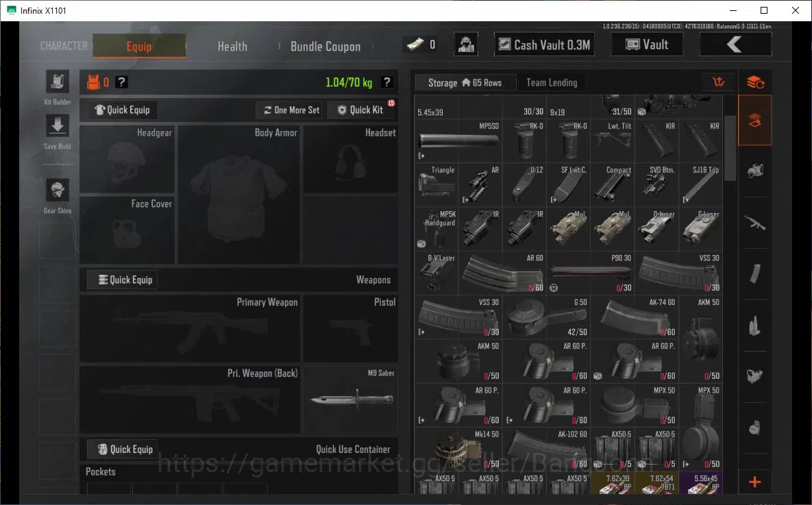
Task: Click the back arrow button
Action: coord(735,45)
